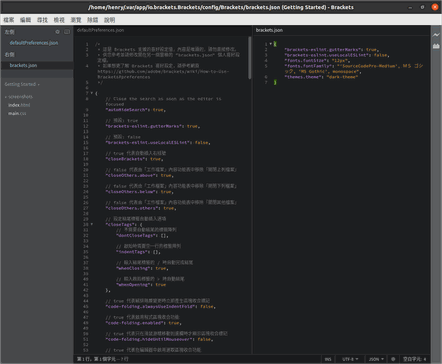The height and width of the screenshot is (364, 442).
Task: Click "fonts.fontSize" key in brackets.json
Action: point(305,60)
